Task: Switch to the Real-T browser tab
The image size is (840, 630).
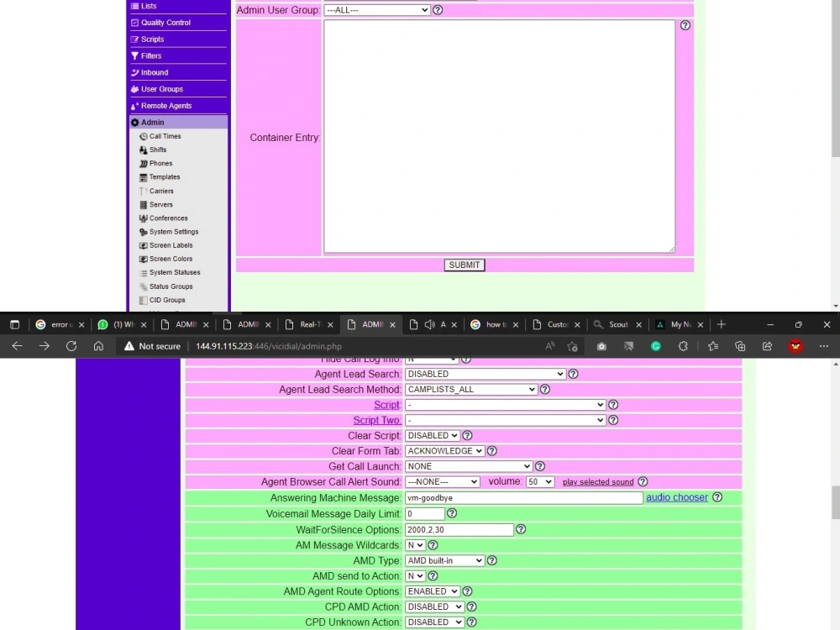Action: (x=309, y=324)
